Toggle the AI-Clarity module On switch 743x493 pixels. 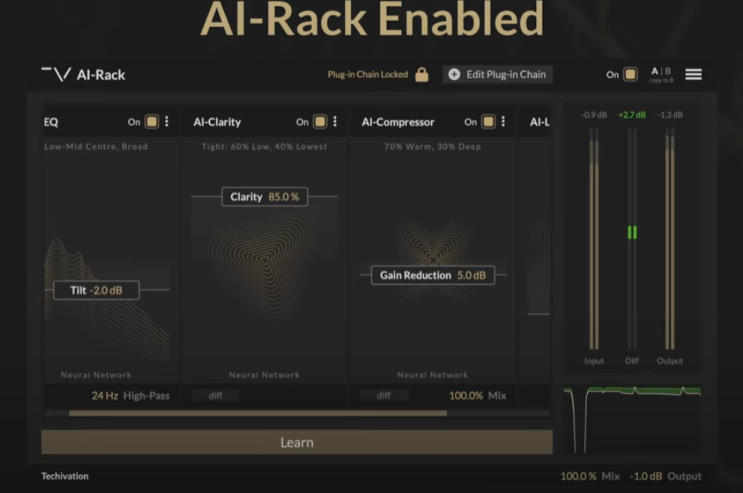pos(320,122)
